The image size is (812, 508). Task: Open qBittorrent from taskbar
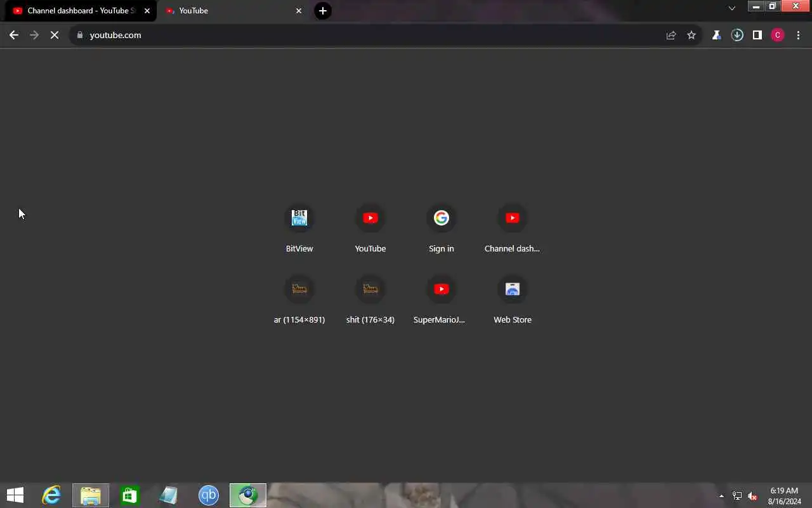[x=209, y=495]
